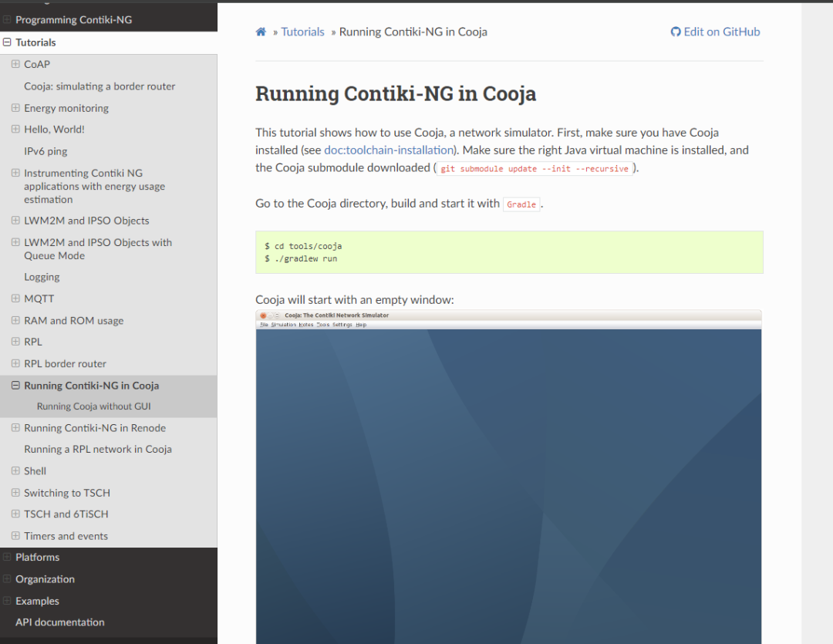Open the Logging tutorial
The height and width of the screenshot is (644, 833).
coord(42,278)
